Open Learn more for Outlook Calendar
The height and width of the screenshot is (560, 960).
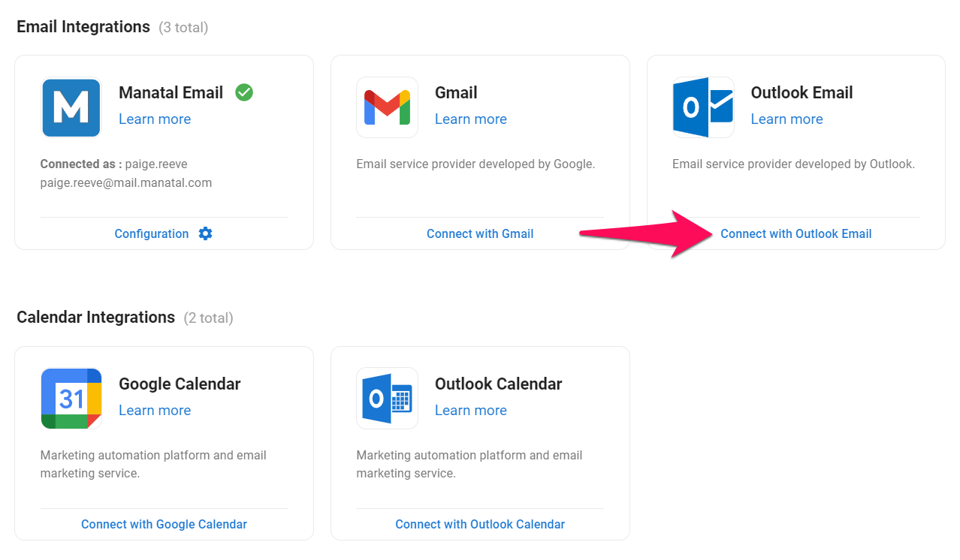click(x=471, y=410)
